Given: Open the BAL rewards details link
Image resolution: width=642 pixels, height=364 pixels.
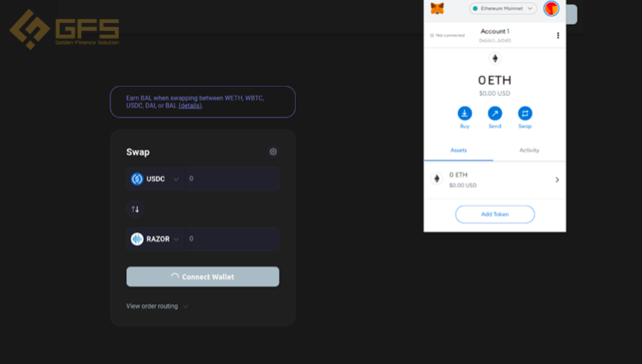Looking at the screenshot, I should (190, 105).
